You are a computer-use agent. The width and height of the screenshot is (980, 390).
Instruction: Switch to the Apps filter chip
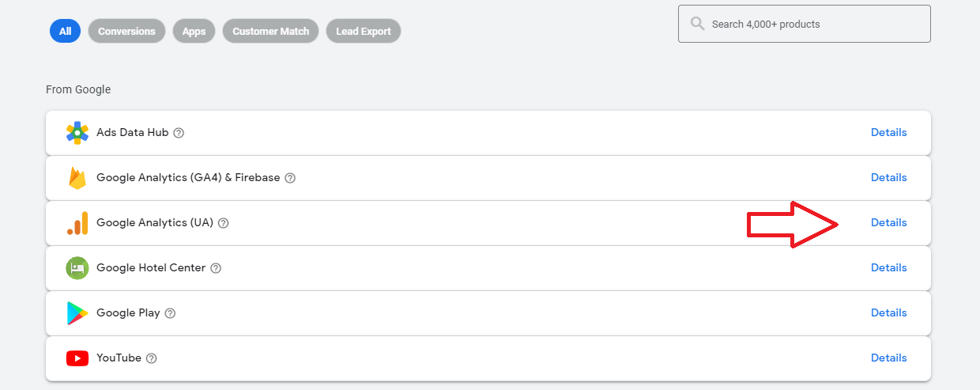(x=194, y=31)
